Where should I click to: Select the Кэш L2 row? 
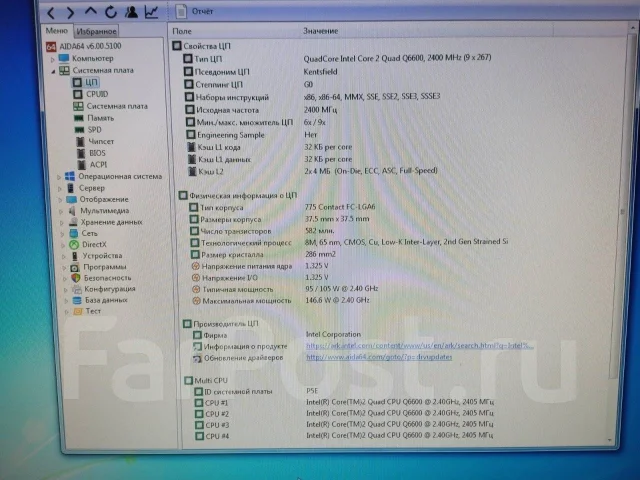312,171
